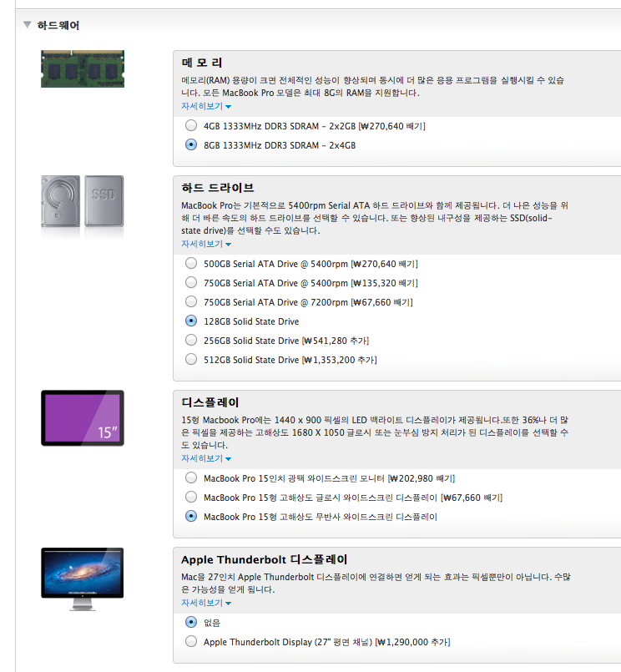The image size is (621, 672).
Task: Click the 15-inch purple display image
Action: [83, 418]
